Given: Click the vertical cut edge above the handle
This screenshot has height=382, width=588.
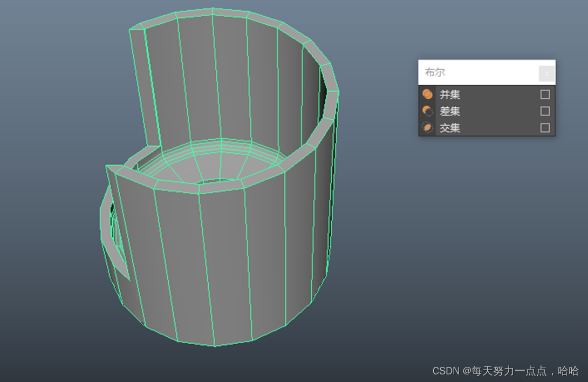Looking at the screenshot, I should [x=139, y=86].
